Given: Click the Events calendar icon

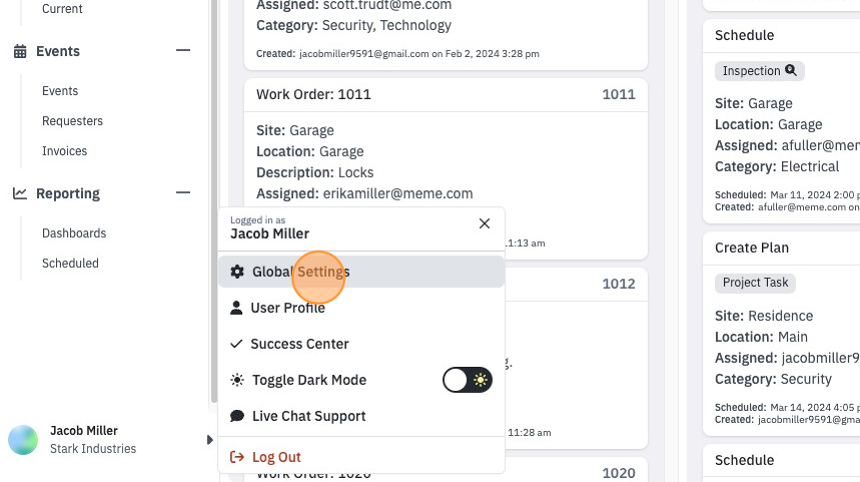Looking at the screenshot, I should [20, 52].
